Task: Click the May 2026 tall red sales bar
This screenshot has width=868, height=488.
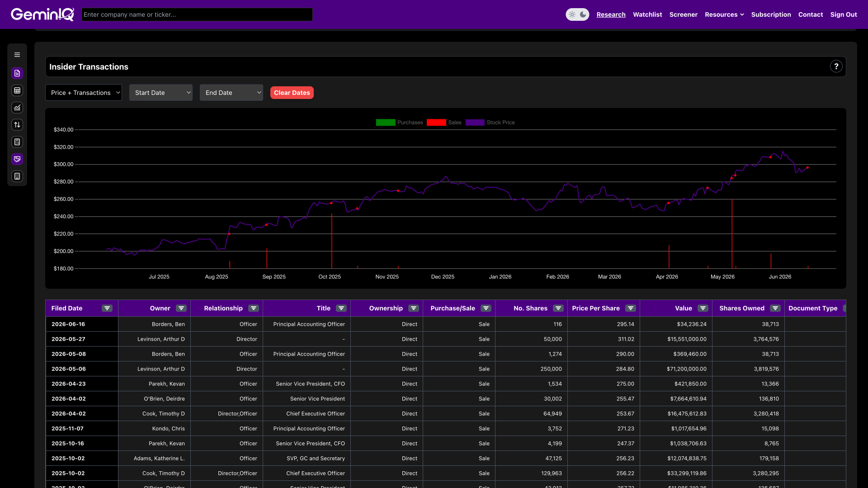Action: coord(732,234)
